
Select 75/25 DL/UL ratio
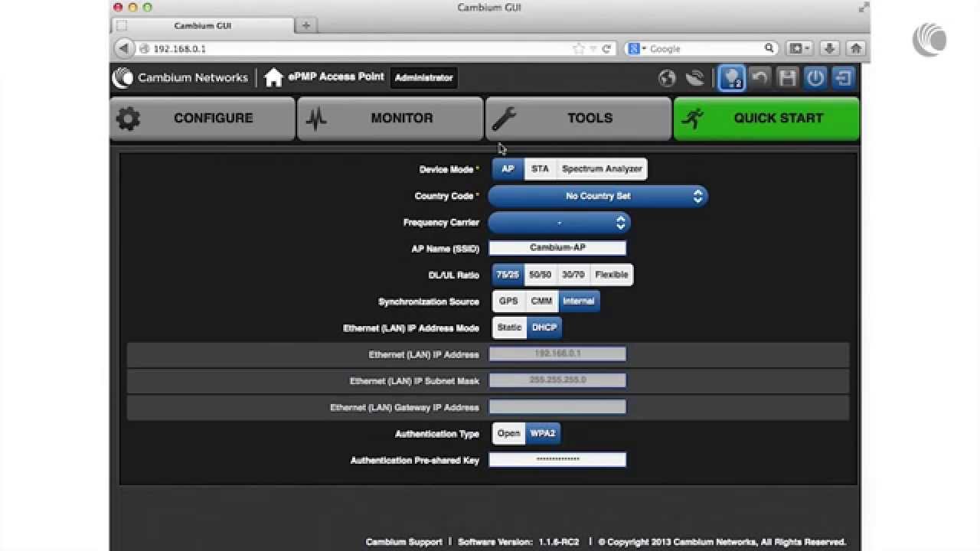point(508,275)
